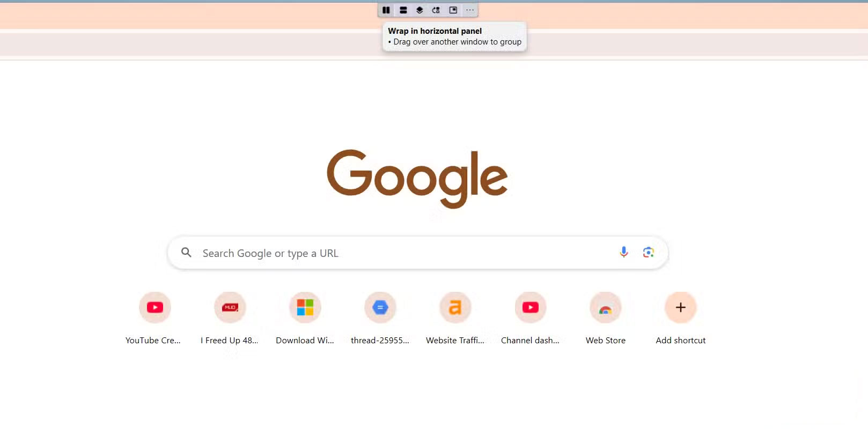Open the Channel dash... shortcut
Image resolution: width=868 pixels, height=435 pixels.
(x=530, y=318)
